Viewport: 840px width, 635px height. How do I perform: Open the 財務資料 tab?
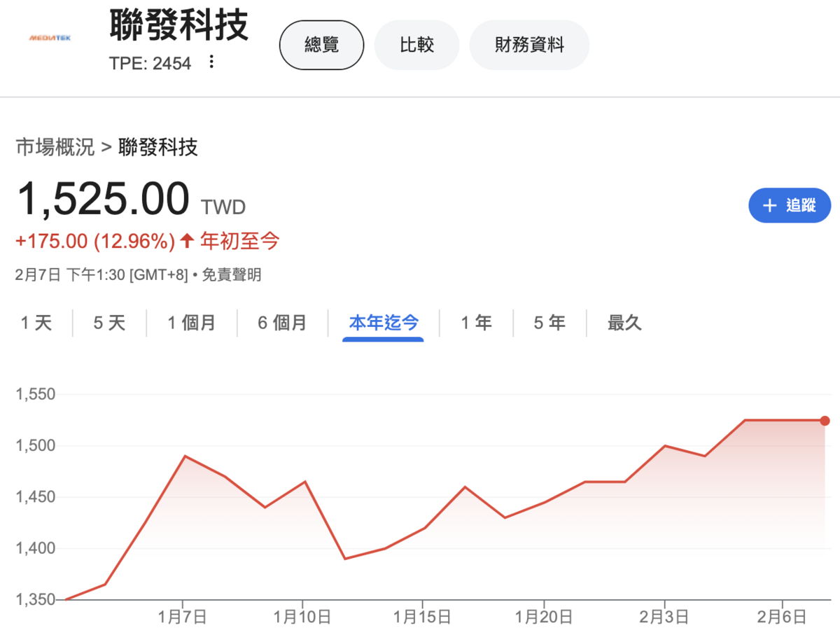[529, 46]
